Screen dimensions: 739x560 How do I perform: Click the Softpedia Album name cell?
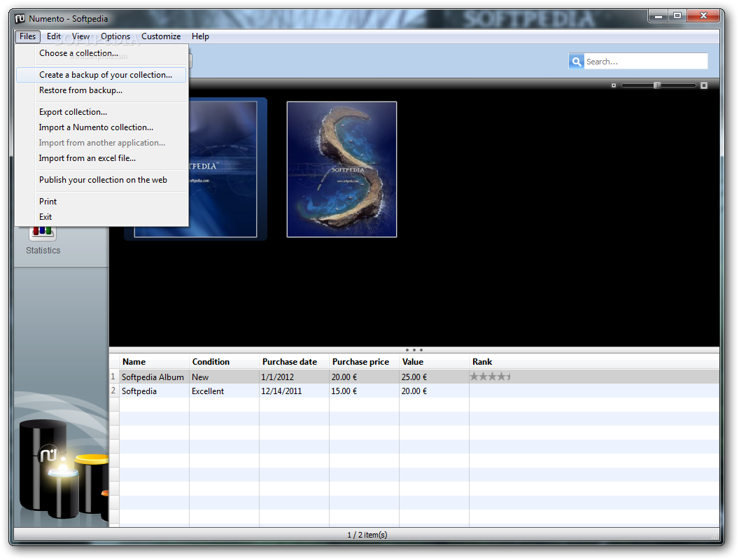153,377
